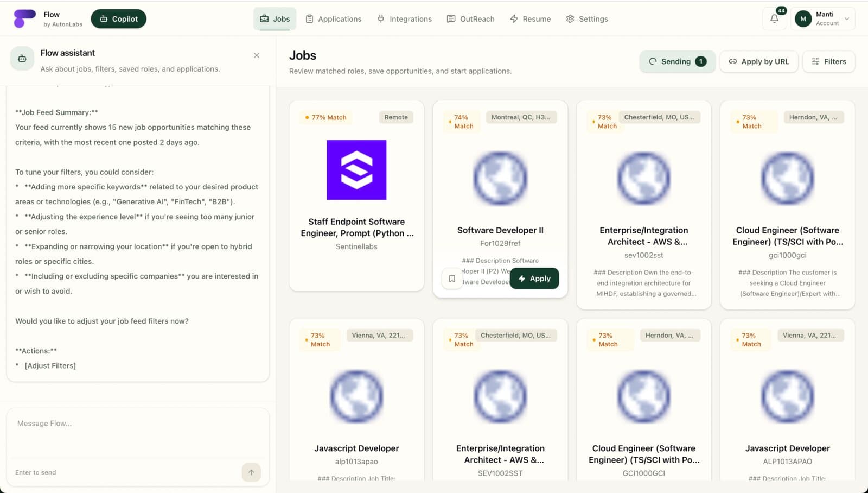Click the Settings gear icon
The height and width of the screenshot is (493, 868).
(x=570, y=18)
